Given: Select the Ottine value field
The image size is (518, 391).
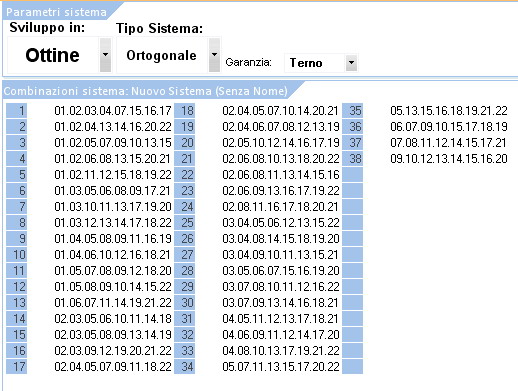Looking at the screenshot, I should [53, 55].
